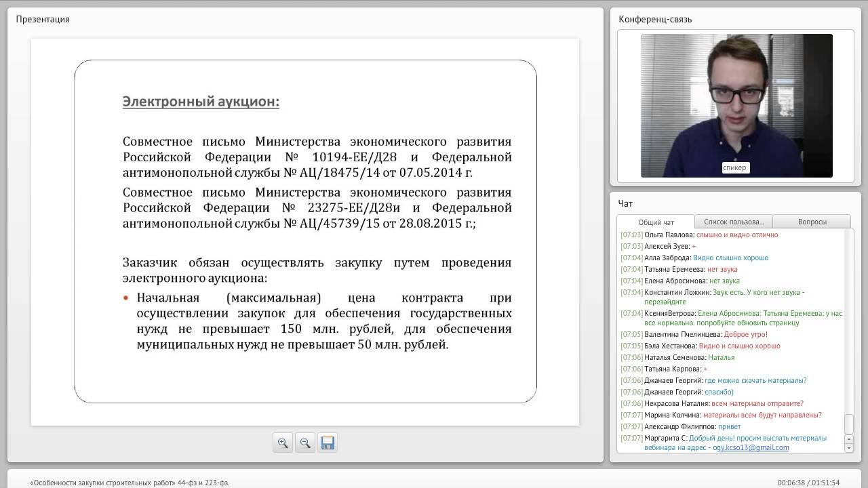The image size is (868, 488).
Task: Select Алла Заброда message Видно слышно хорошо
Action: click(694, 258)
